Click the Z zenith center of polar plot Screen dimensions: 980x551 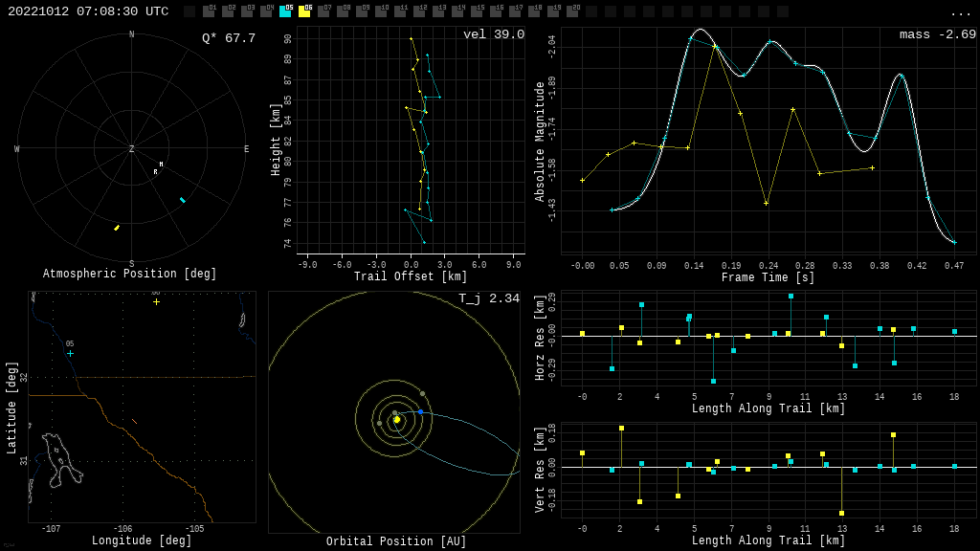coord(132,149)
